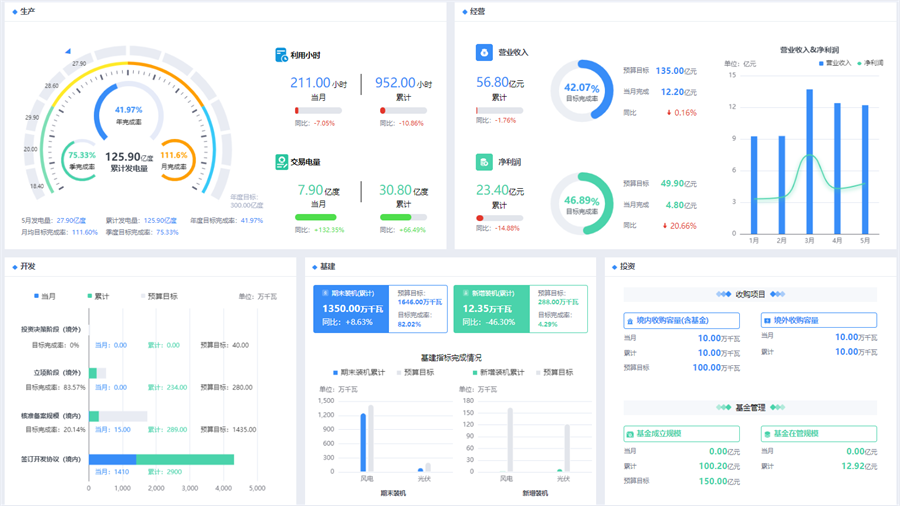Toggle 预算目标 legend in 开发 chart
The width and height of the screenshot is (900, 506).
(x=158, y=296)
